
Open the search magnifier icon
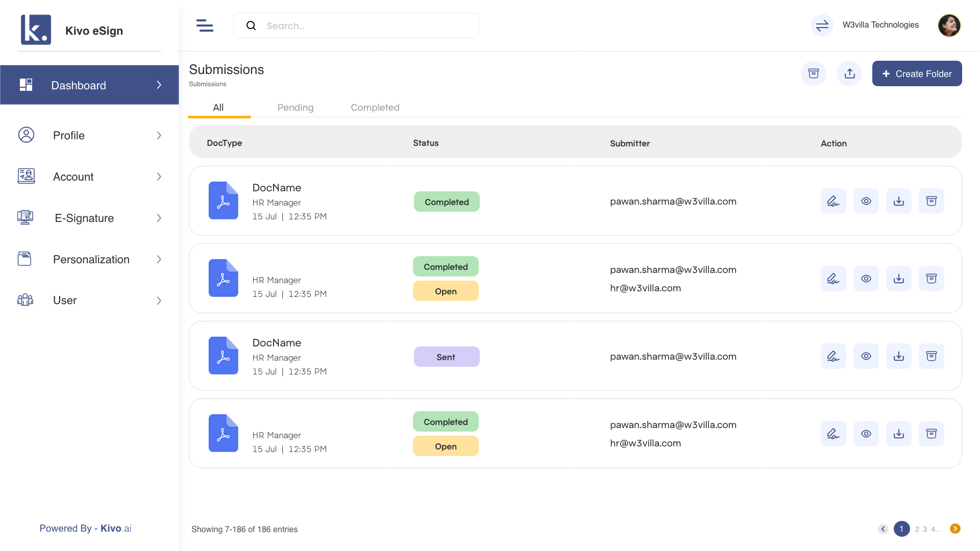(251, 25)
